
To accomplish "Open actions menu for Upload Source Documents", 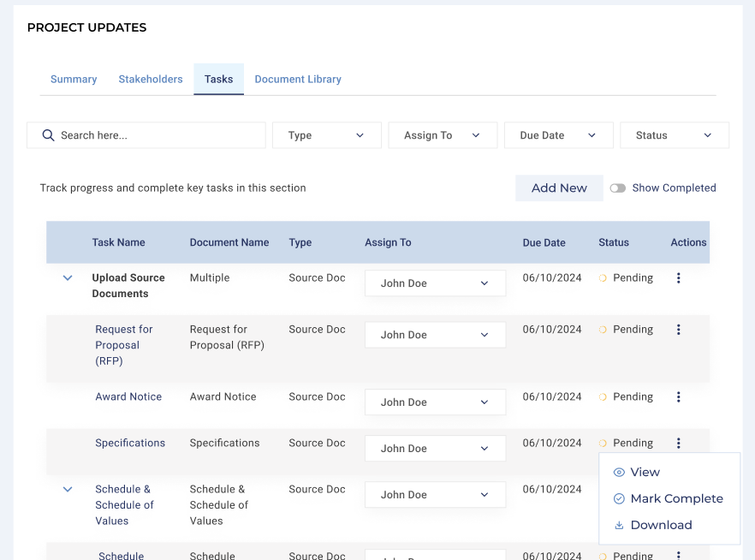I will [678, 278].
